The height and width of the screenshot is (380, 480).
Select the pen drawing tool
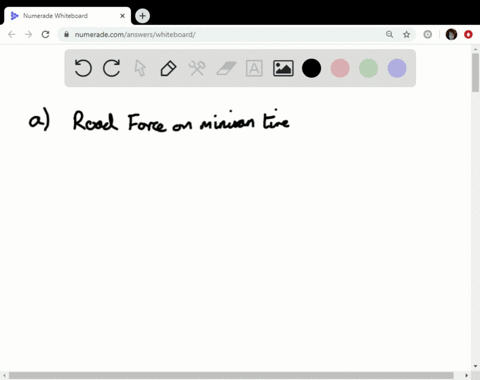coord(168,68)
